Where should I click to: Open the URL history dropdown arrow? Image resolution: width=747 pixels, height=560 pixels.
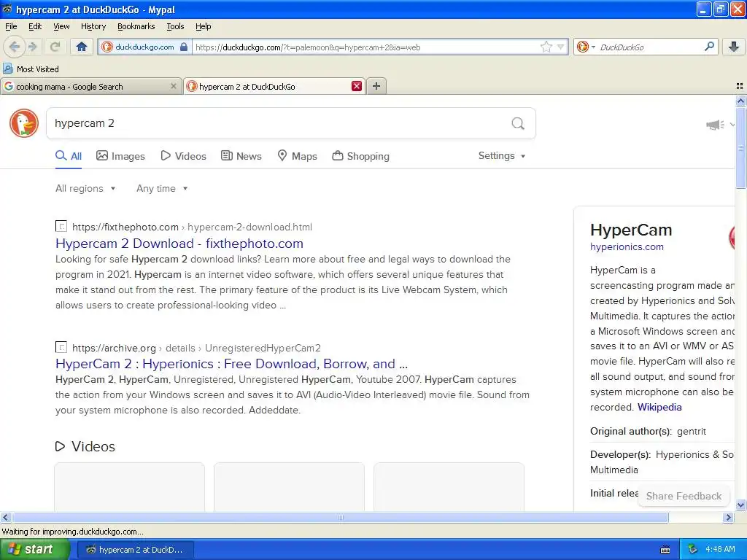[x=561, y=47]
